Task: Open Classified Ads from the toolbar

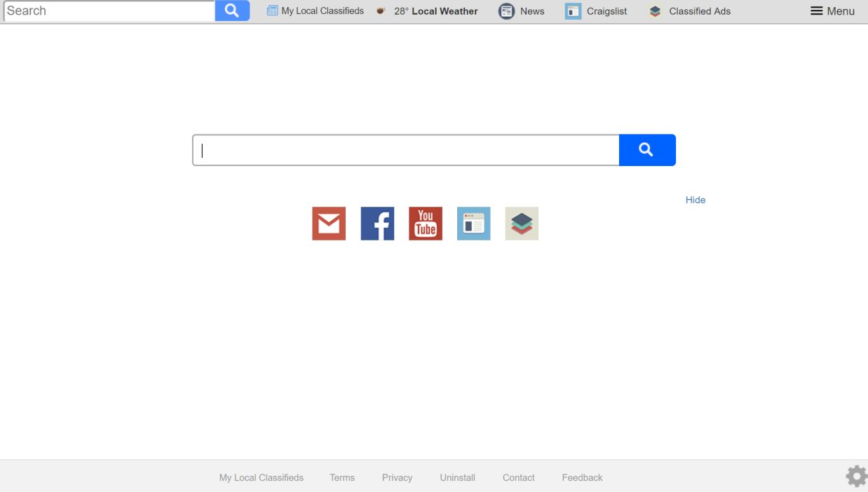Action: tap(689, 11)
